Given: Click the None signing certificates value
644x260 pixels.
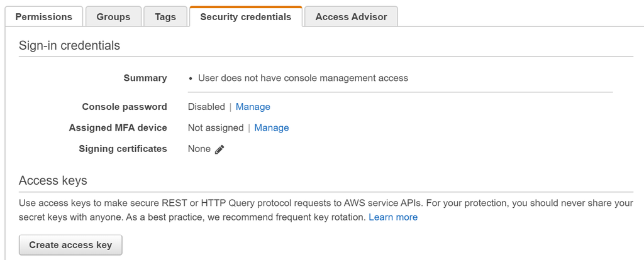Looking at the screenshot, I should tap(199, 149).
